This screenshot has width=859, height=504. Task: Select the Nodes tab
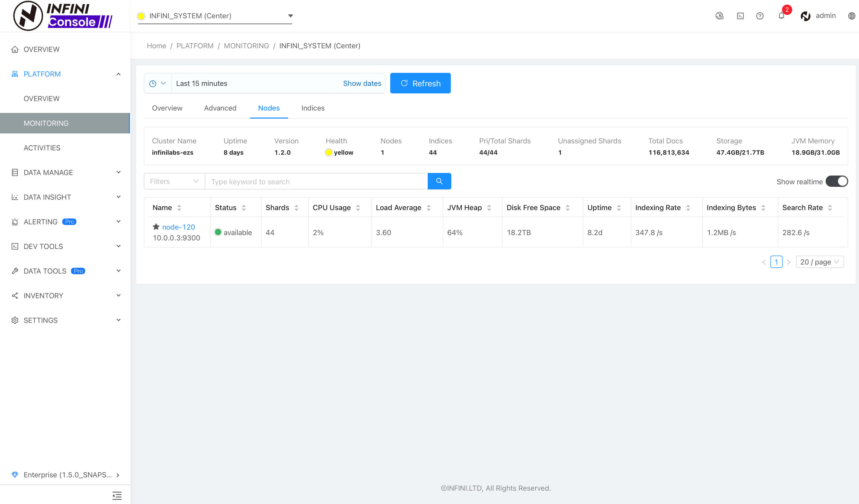pyautogui.click(x=269, y=108)
